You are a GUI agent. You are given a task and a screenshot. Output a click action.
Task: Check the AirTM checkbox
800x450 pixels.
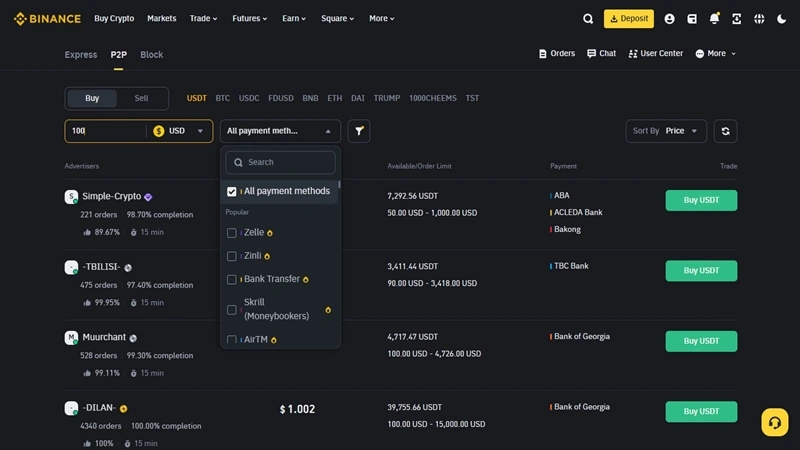[232, 339]
